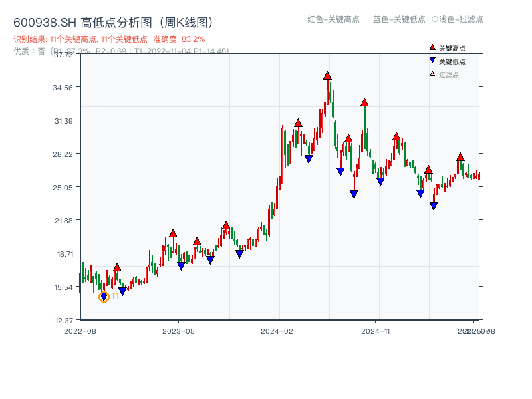Click the 2023-05 x-axis label
Screen dimensions: 532x399
pyautogui.click(x=178, y=331)
